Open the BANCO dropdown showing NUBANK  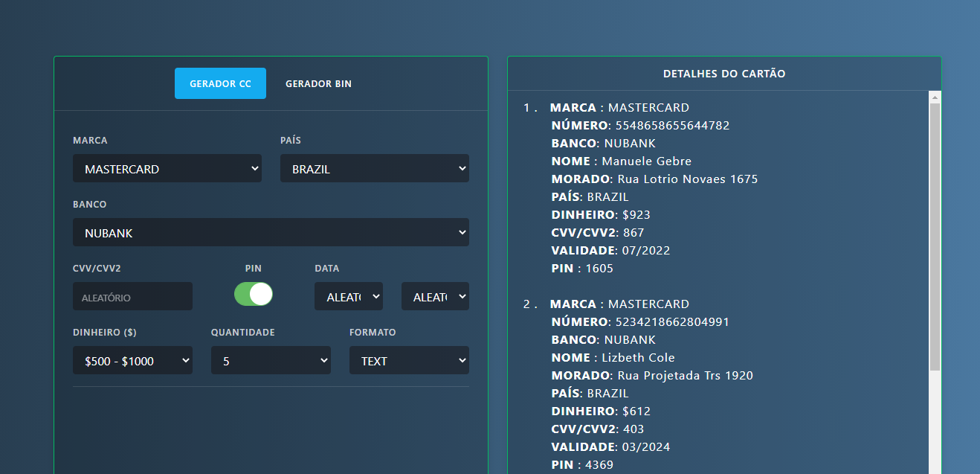pos(271,232)
